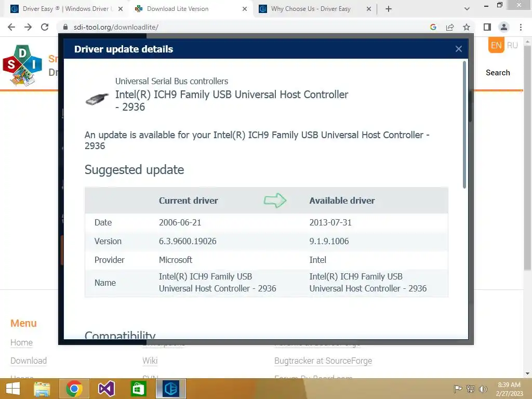Close the Why Choose Us tab

(369, 9)
